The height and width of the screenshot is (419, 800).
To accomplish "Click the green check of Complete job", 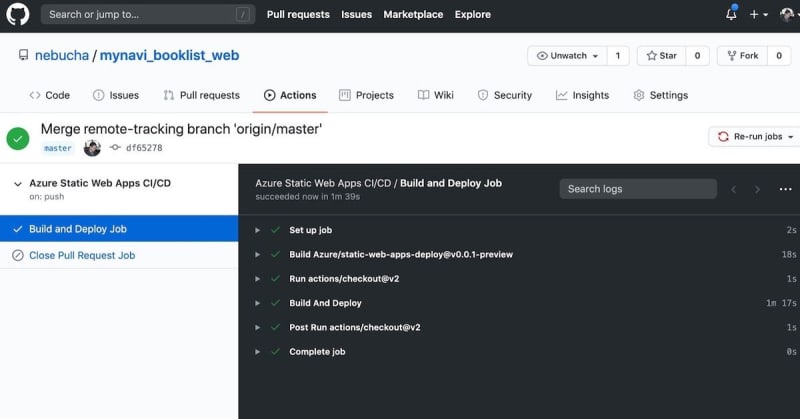I will click(276, 352).
